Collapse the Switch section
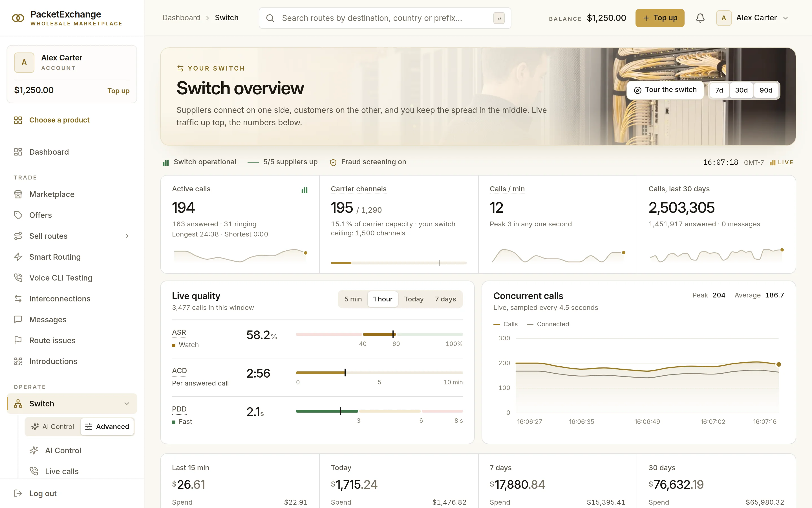 tap(127, 404)
